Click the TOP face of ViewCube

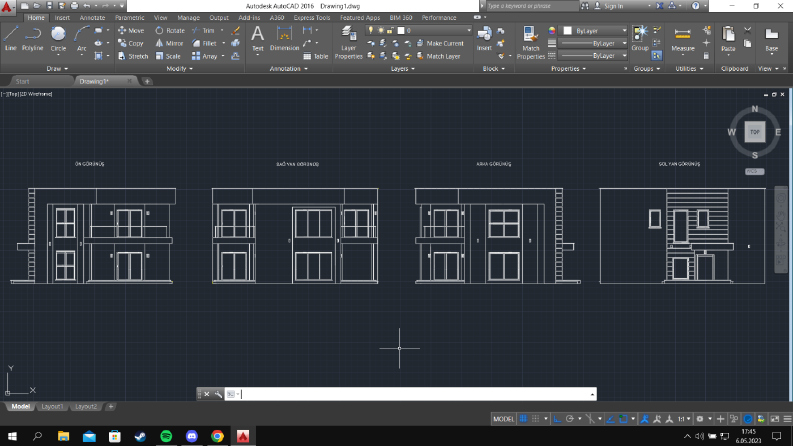(x=755, y=132)
